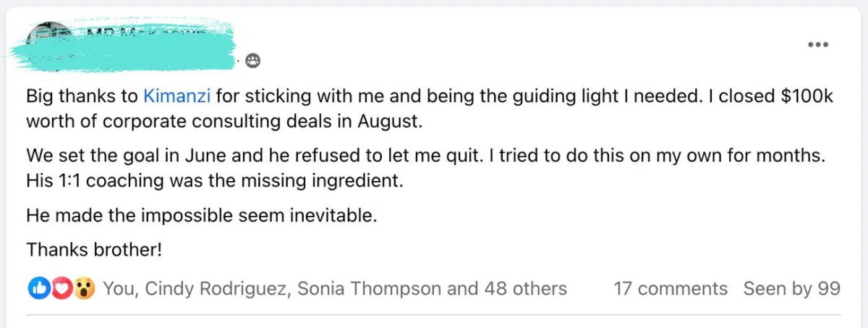
Task: Click the "His 1:1 coaching" sentence
Action: [x=213, y=180]
